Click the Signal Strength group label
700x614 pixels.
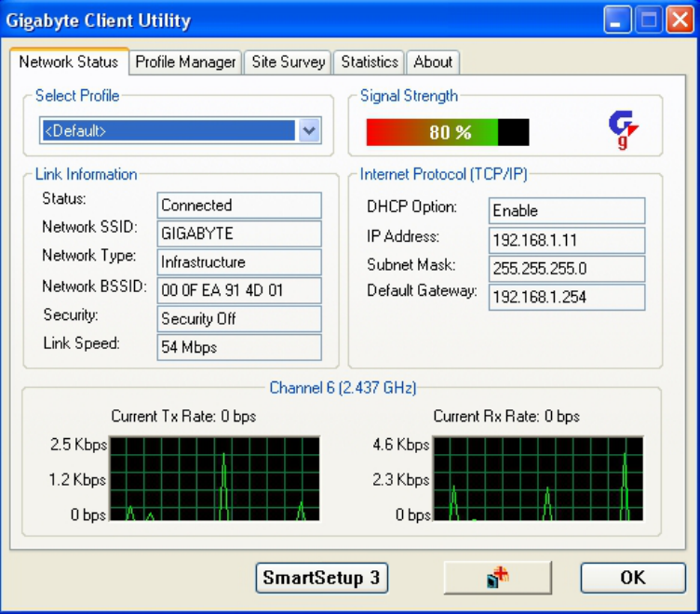409,96
